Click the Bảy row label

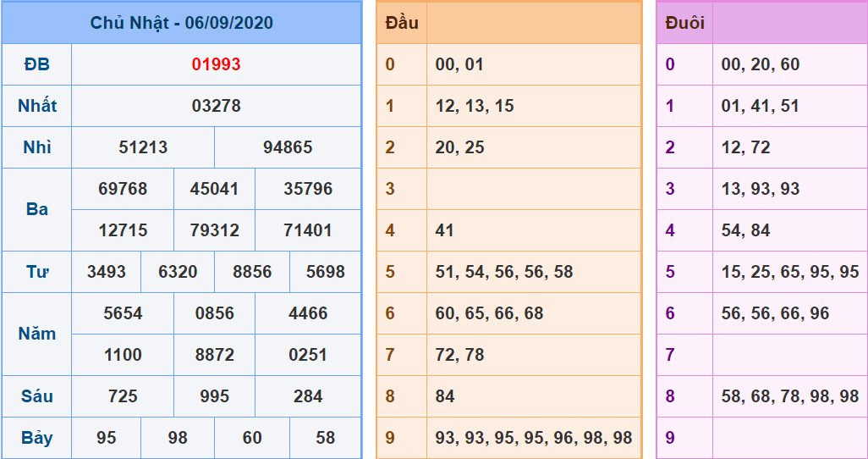(x=37, y=438)
